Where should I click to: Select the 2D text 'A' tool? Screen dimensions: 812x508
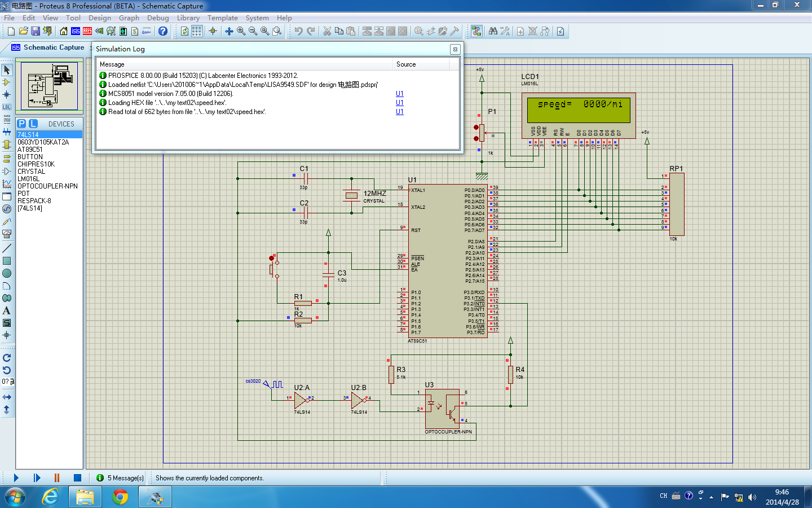[7, 310]
